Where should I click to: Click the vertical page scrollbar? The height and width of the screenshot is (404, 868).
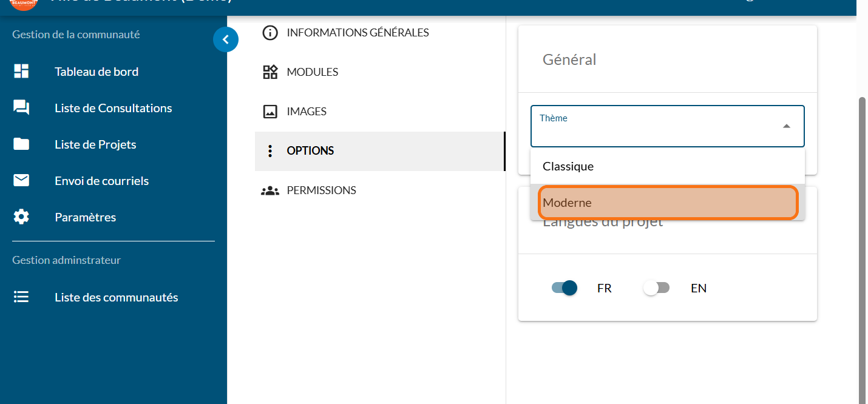coord(863,243)
